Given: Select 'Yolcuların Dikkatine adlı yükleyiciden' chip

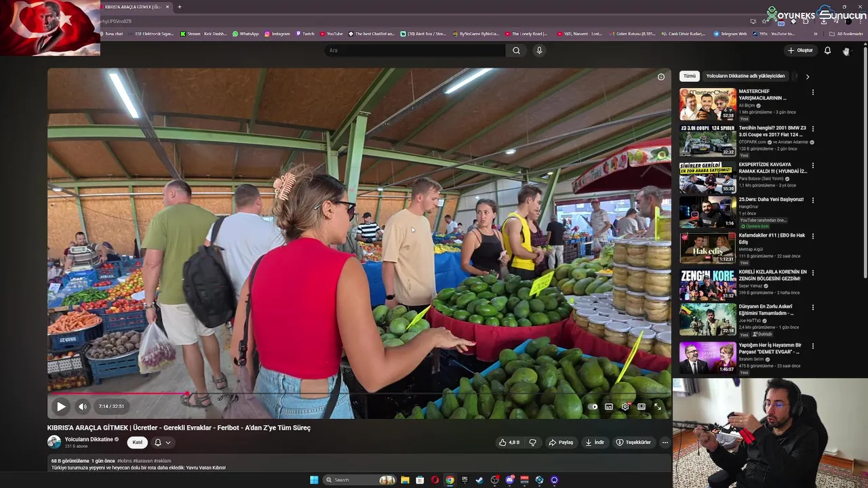Looking at the screenshot, I should tap(745, 76).
